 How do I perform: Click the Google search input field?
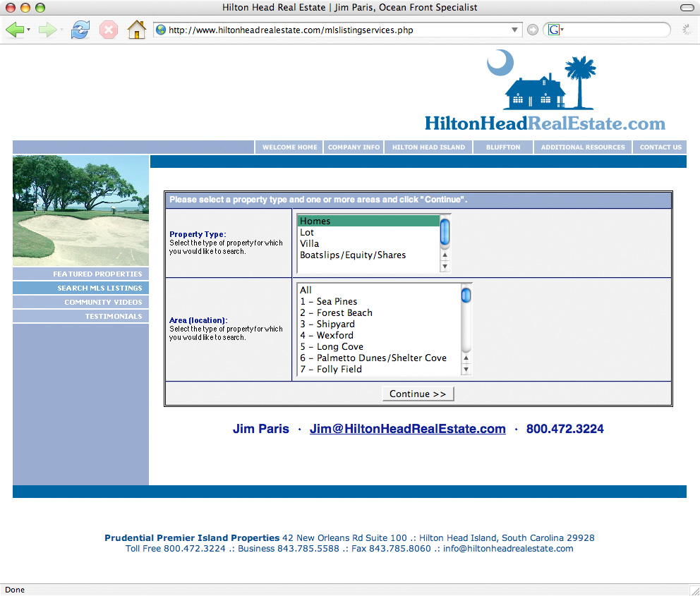[616, 30]
